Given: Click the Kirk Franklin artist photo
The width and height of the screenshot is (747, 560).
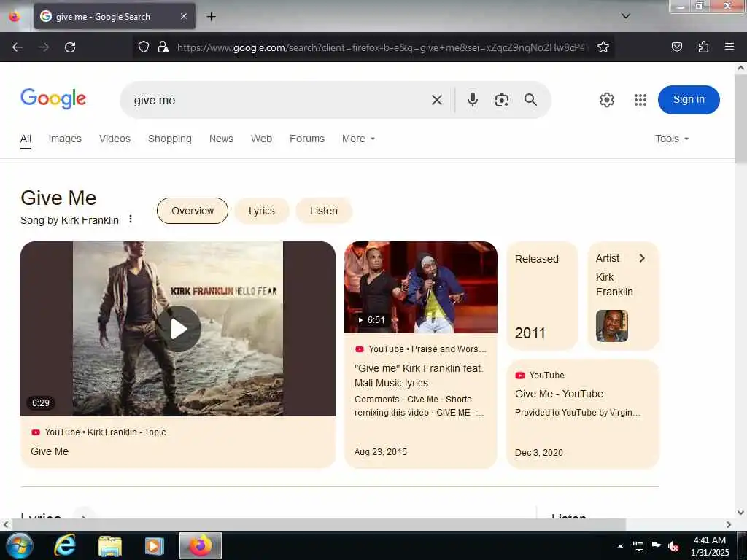Looking at the screenshot, I should [x=612, y=326].
